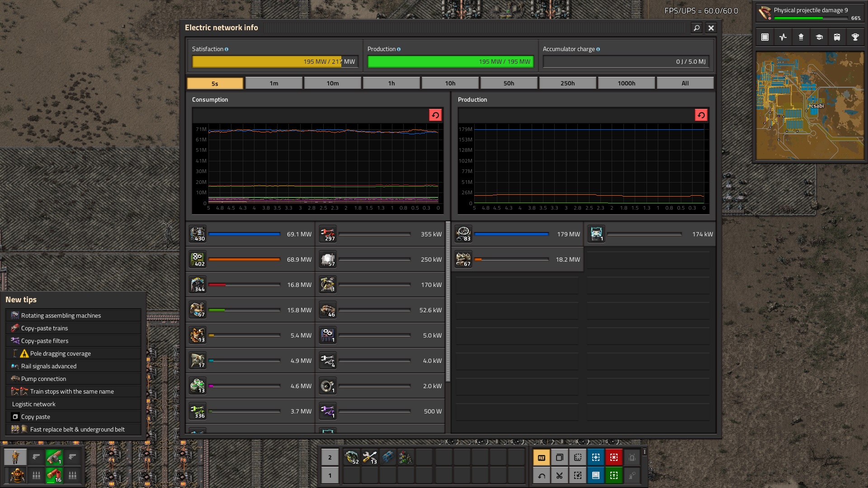Open the trains overview icon

(x=837, y=37)
